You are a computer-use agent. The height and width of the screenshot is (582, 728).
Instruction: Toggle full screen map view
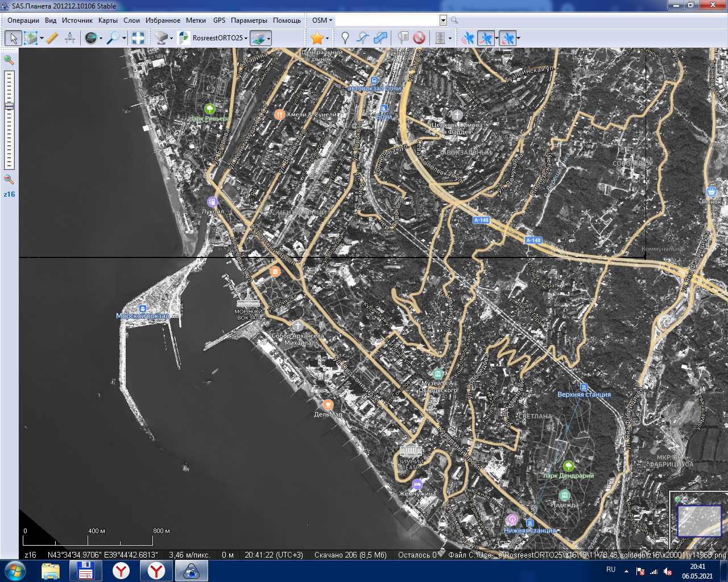point(138,38)
